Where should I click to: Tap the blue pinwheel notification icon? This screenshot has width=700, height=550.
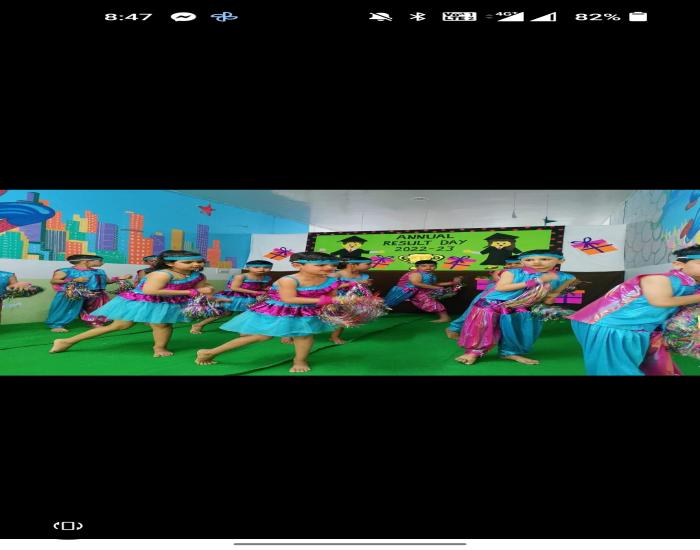tap(224, 17)
